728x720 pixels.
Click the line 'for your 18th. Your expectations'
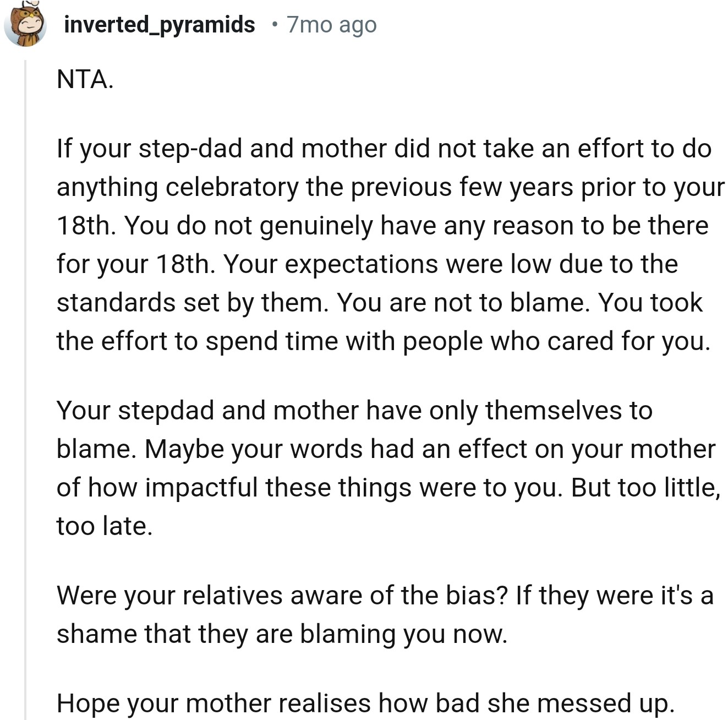(x=366, y=264)
